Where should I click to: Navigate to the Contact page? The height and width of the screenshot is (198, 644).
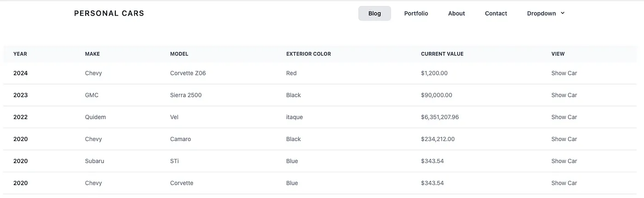(496, 13)
